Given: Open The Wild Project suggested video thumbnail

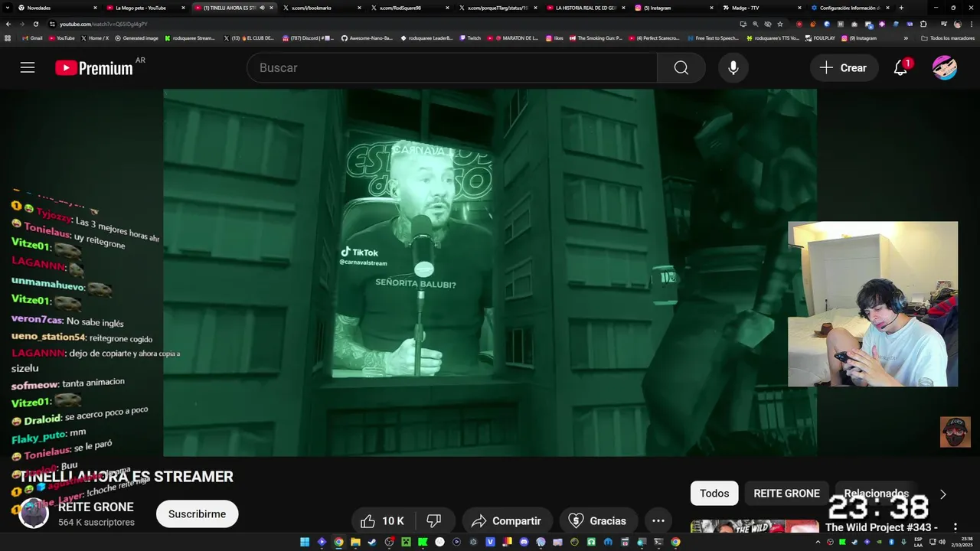Looking at the screenshot, I should pyautogui.click(x=754, y=527).
